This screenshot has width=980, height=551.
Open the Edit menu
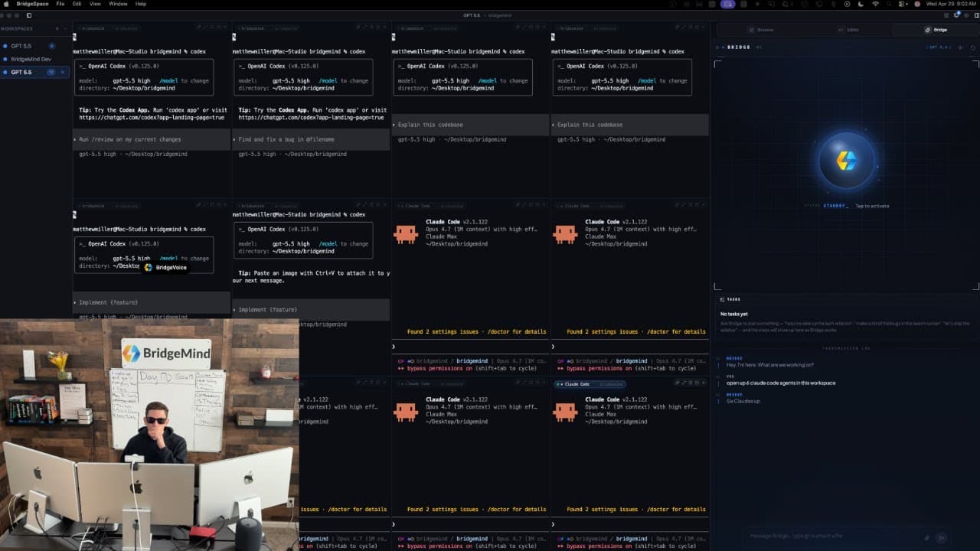77,4
